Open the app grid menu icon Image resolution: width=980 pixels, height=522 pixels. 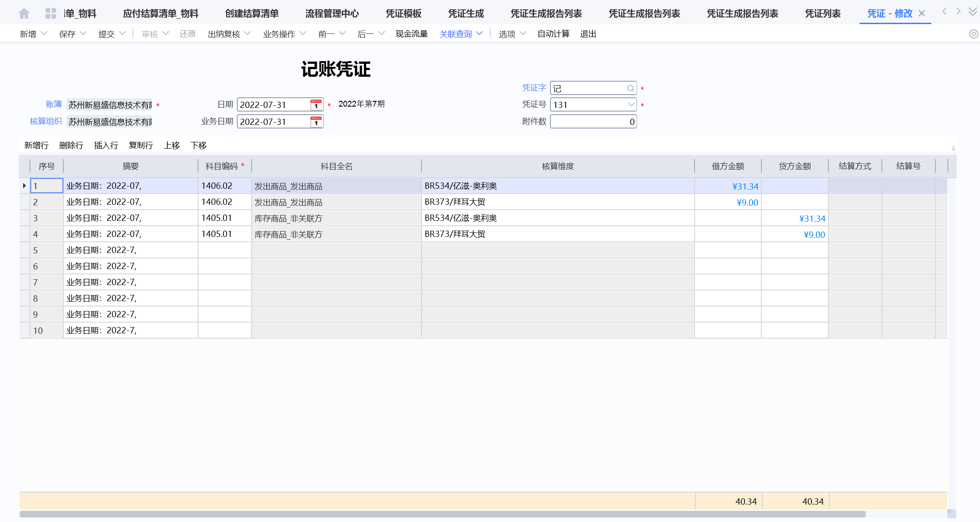pyautogui.click(x=51, y=13)
